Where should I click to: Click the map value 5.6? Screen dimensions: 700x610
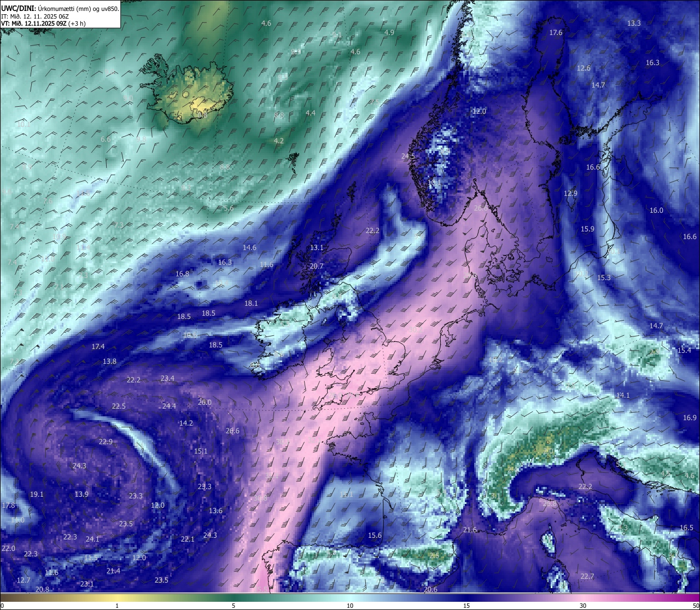229,208
